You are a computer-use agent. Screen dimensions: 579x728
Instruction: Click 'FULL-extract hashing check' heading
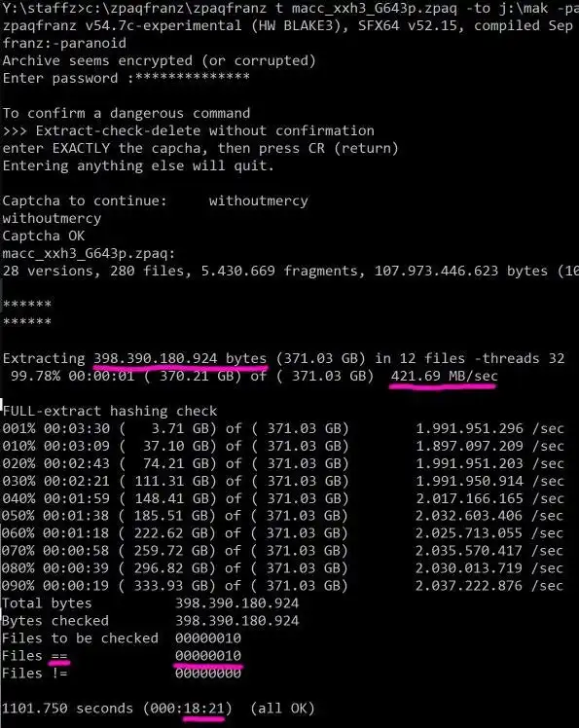click(x=110, y=412)
